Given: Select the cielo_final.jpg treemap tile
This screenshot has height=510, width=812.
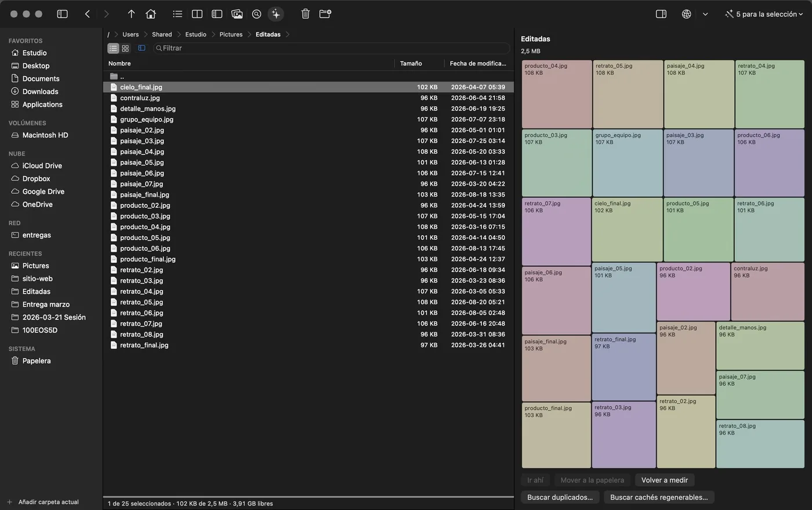Looking at the screenshot, I should point(627,230).
